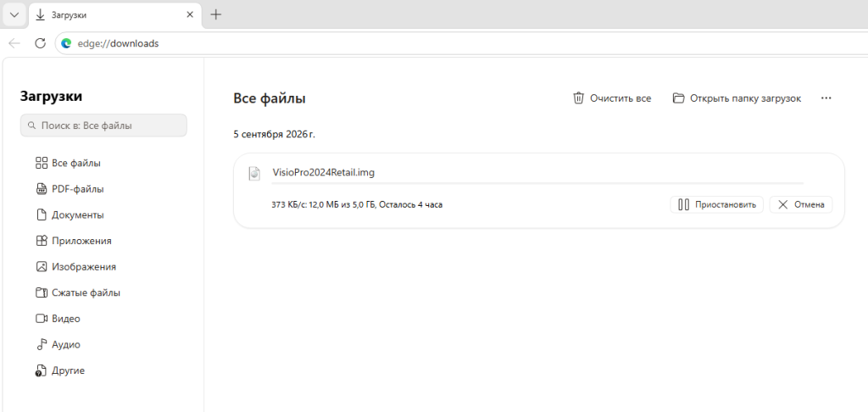Click the 5 сентября 2026 г. date heading
868x412 pixels.
274,134
